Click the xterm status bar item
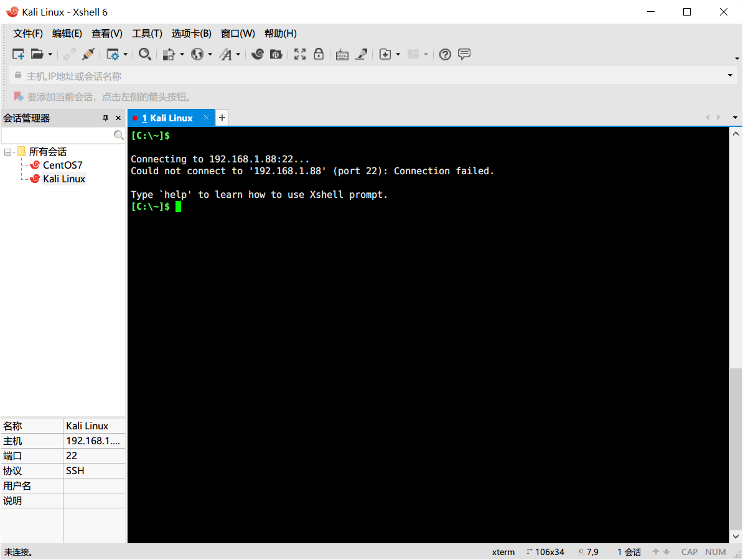 (503, 551)
